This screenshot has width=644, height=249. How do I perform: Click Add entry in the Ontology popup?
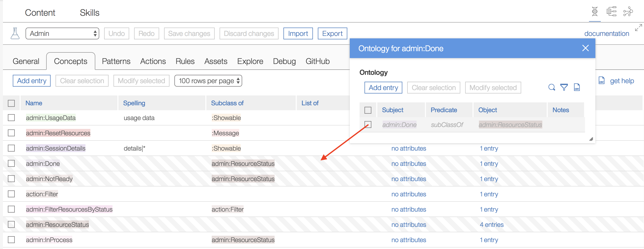click(x=383, y=88)
